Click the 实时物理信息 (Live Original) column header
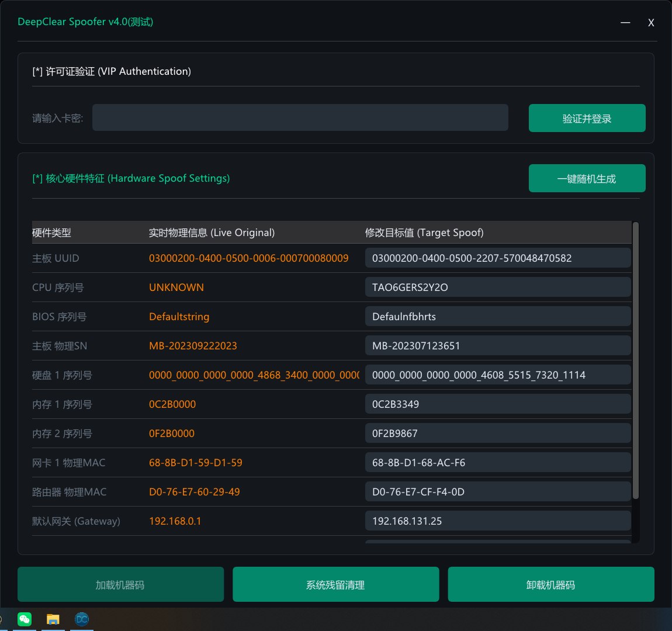Viewport: 672px width, 631px height. coord(212,233)
